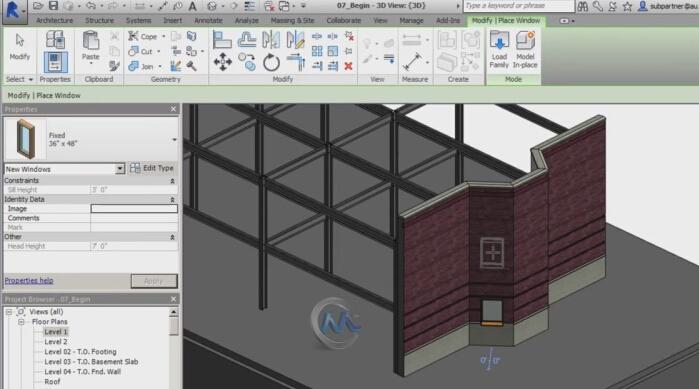Click the Switch Windows icon
Image resolution: width=699 pixels, height=389 pixels.
click(x=284, y=6)
